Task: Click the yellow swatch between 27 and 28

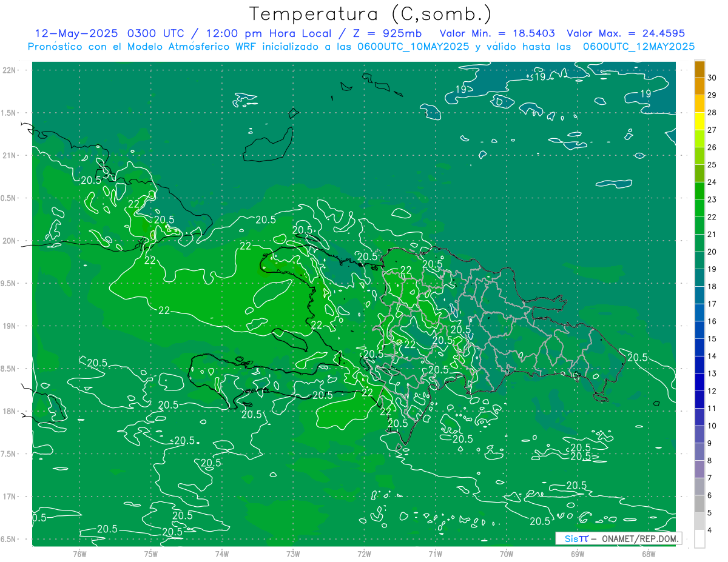Action: 699,121
